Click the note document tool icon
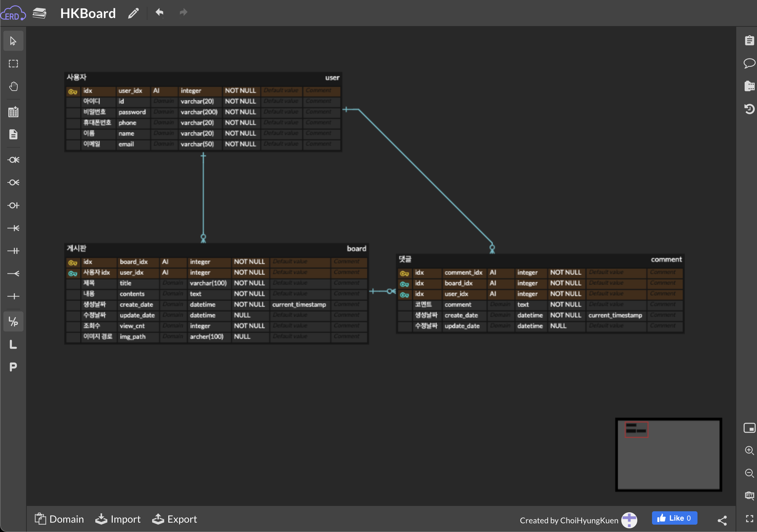 [x=13, y=134]
